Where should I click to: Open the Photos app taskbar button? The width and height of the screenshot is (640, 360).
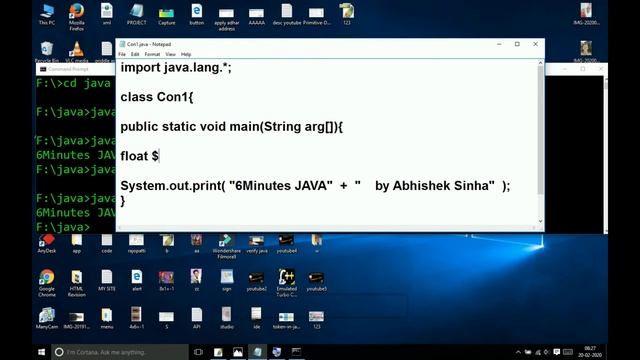238,352
